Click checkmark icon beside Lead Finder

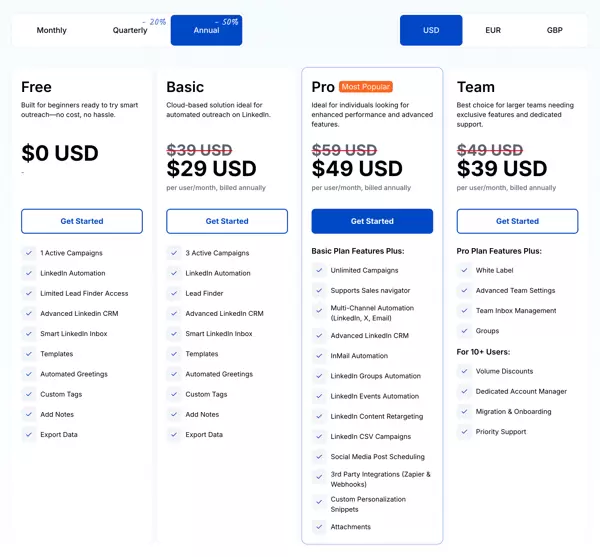[x=174, y=293]
